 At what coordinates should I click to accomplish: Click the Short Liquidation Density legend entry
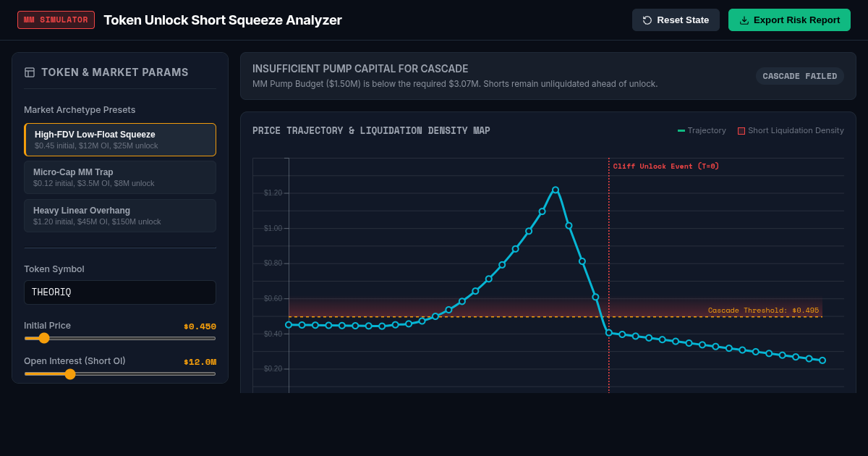[791, 130]
